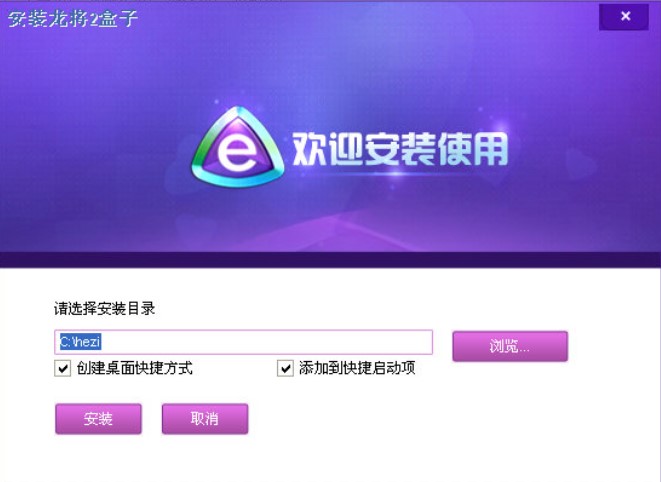Click the "安装龙将2盒子" window title
The height and width of the screenshot is (482, 661).
(73, 19)
